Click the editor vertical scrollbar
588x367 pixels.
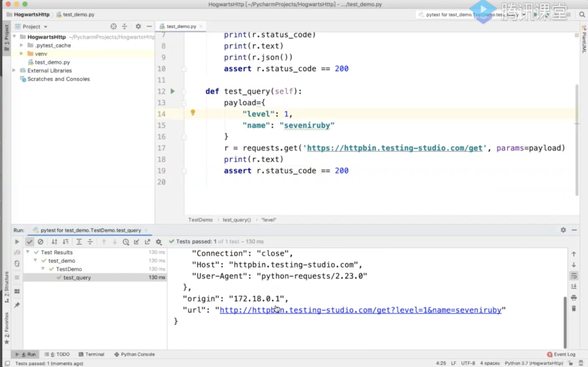[577, 140]
